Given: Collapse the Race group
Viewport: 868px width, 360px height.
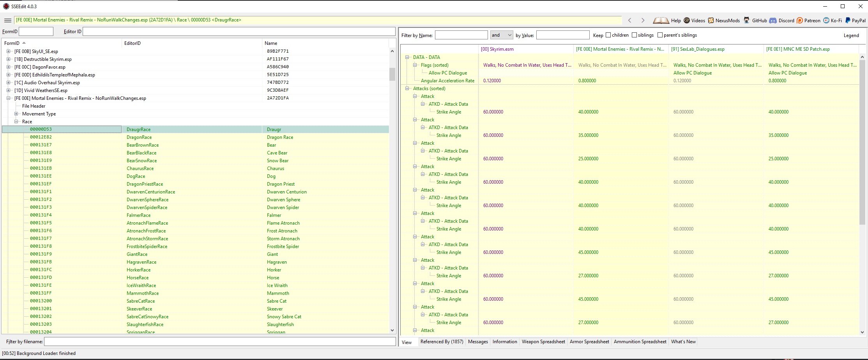Looking at the screenshot, I should (16, 122).
